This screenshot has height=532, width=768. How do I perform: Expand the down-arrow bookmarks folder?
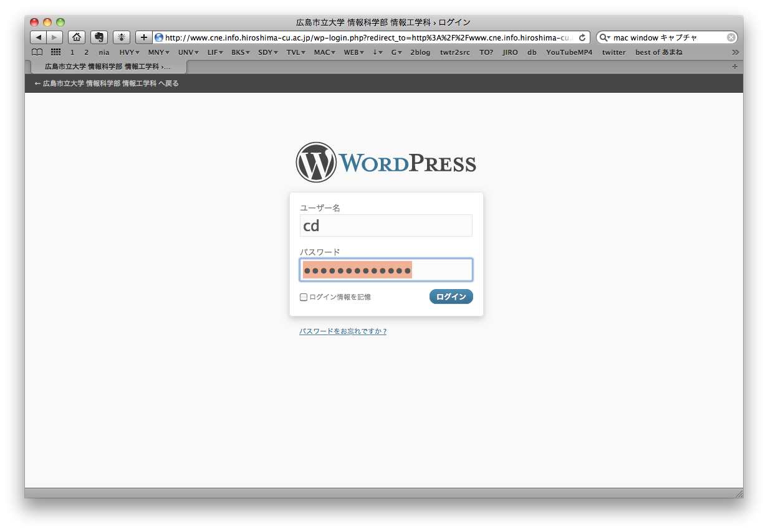[377, 52]
